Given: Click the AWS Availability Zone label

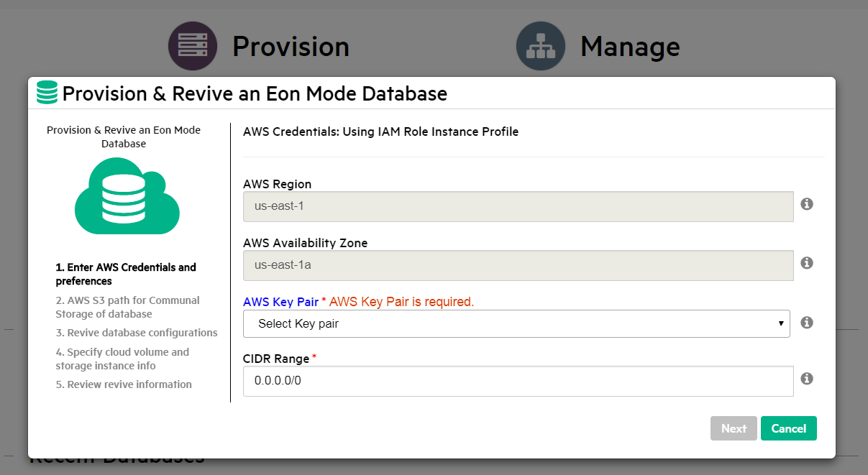Looking at the screenshot, I should 305,243.
